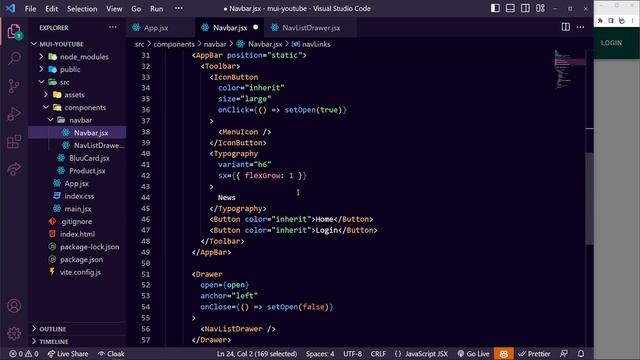The image size is (640, 360).
Task: Open Customize Layout icon
Action: 540,8
